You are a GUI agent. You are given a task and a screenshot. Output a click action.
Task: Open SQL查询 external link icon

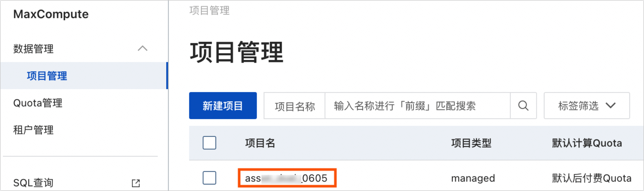pos(136,183)
